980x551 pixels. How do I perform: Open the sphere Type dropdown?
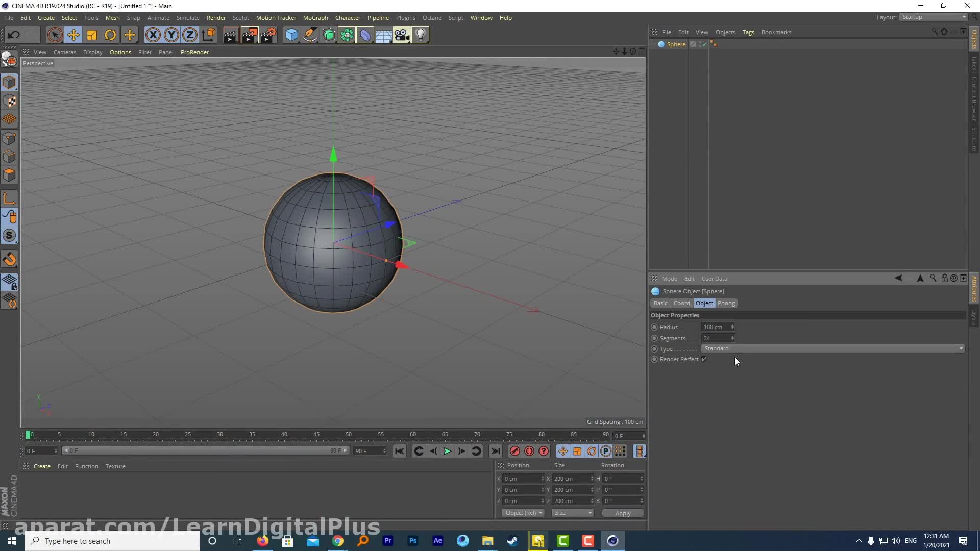(x=832, y=348)
